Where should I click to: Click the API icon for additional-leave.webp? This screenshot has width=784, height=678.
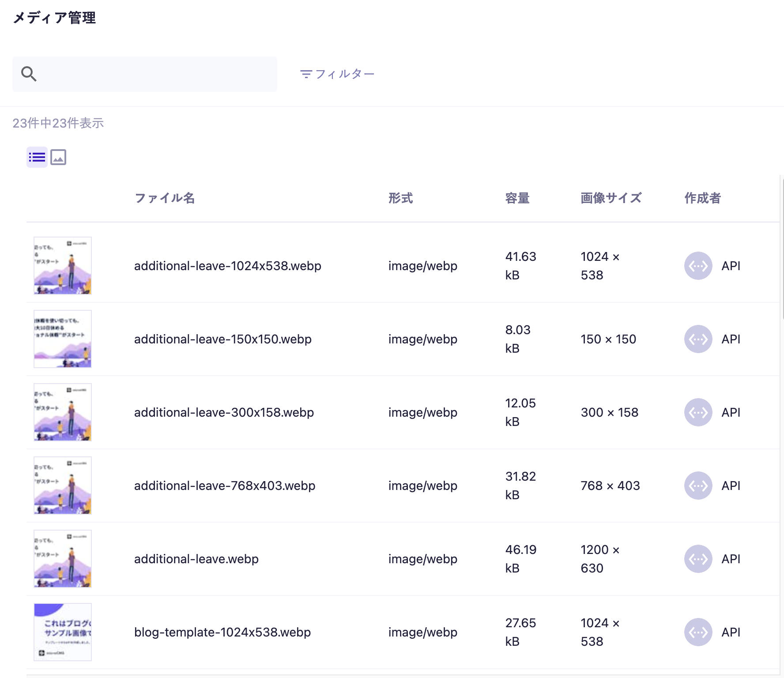[698, 559]
